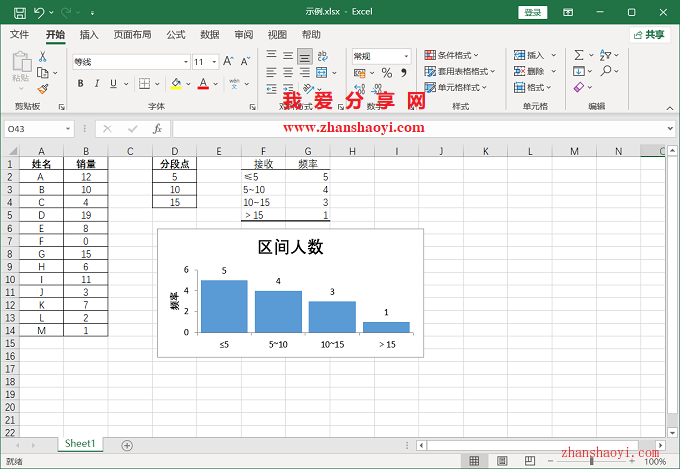680x469 pixels.
Task: Click the Insert Function fx icon
Action: click(157, 129)
